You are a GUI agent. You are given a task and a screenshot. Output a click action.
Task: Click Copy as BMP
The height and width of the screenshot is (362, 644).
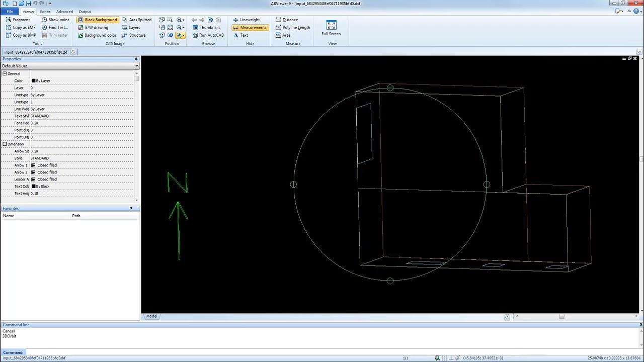click(21, 35)
